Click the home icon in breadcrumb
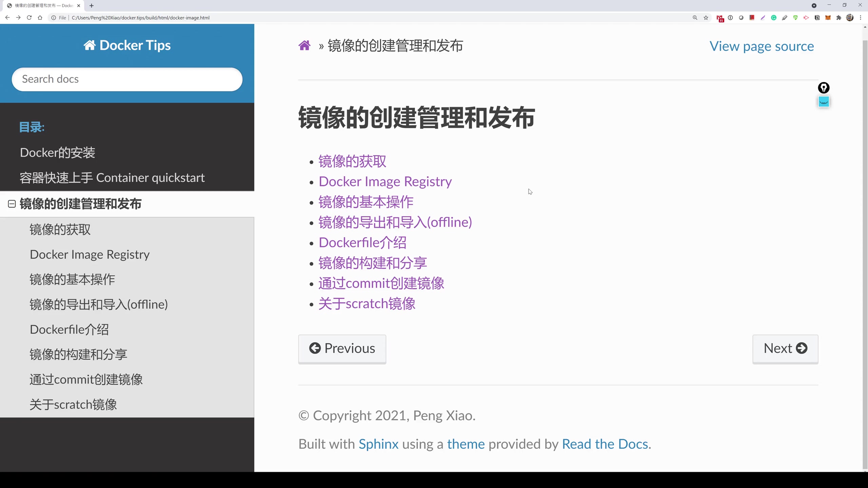The width and height of the screenshot is (868, 488). point(304,45)
